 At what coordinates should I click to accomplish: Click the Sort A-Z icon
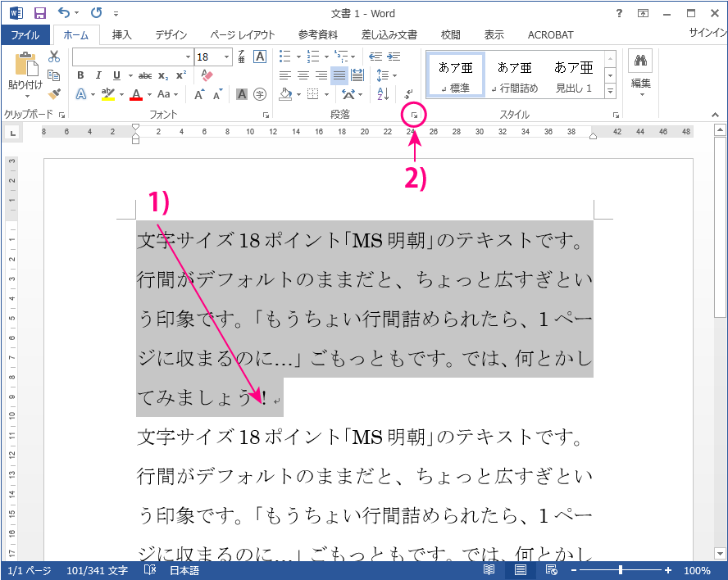click(x=383, y=94)
